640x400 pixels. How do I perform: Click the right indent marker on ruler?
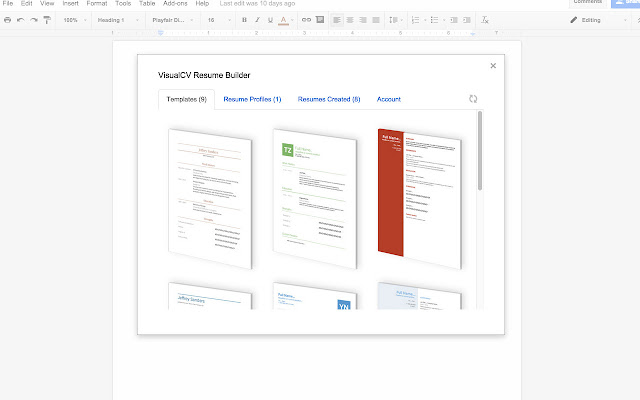473,33
